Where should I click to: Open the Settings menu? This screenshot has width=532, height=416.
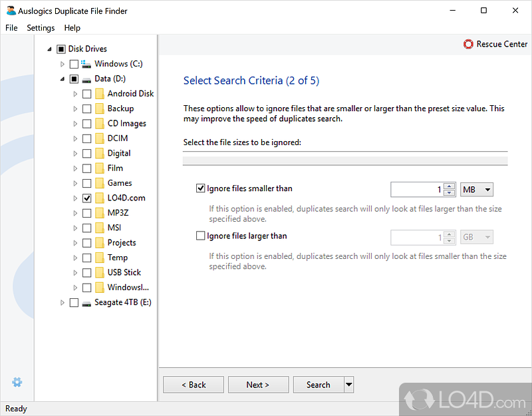point(41,28)
